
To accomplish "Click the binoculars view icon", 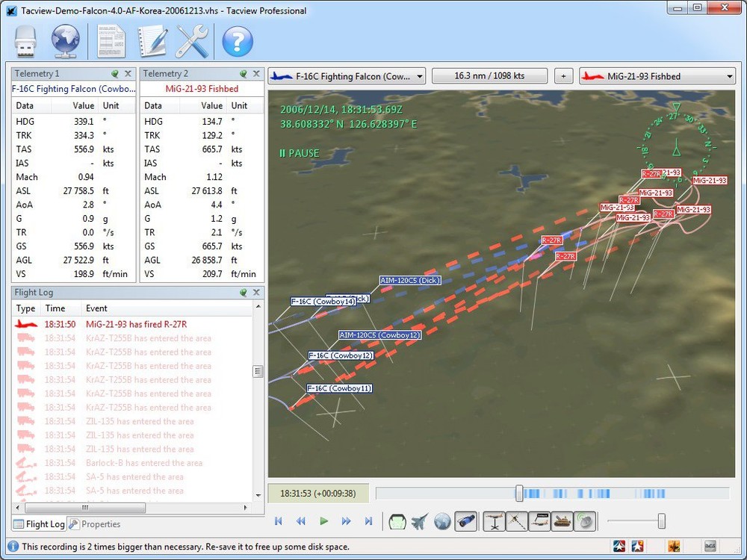I will 466,521.
